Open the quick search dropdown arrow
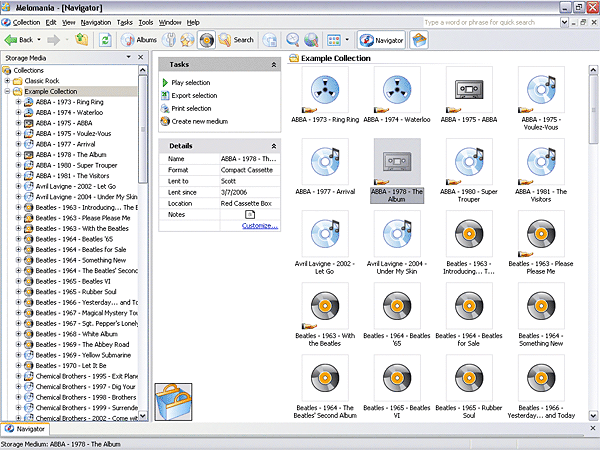Screen dimensions: 600x450 564,23
